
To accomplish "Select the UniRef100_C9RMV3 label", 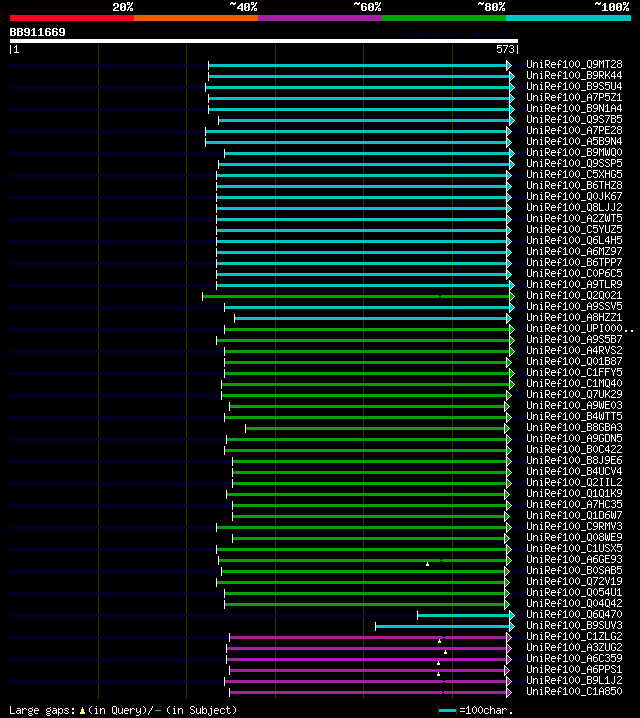I will (x=574, y=526).
